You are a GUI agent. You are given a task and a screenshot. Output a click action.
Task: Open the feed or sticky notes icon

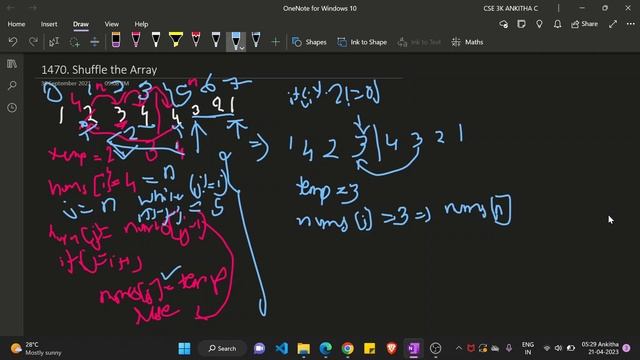(521, 24)
